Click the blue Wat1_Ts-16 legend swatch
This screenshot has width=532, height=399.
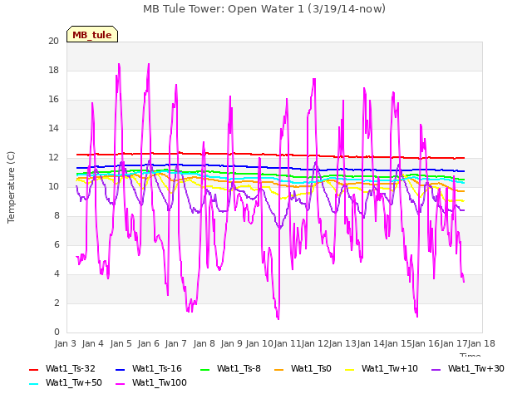pyautogui.click(x=120, y=369)
